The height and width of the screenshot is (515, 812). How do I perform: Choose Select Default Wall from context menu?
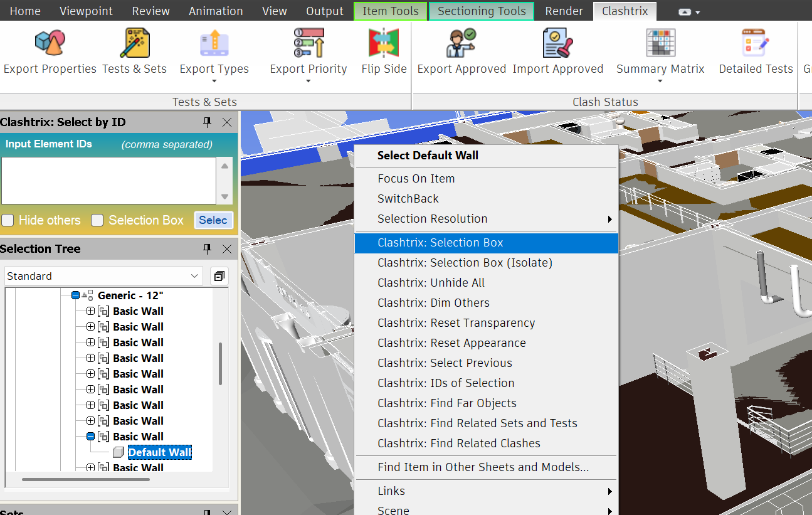point(487,156)
